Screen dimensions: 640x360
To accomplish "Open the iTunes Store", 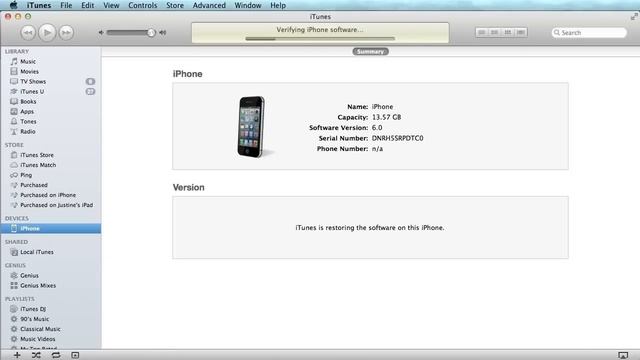I will coord(37,155).
